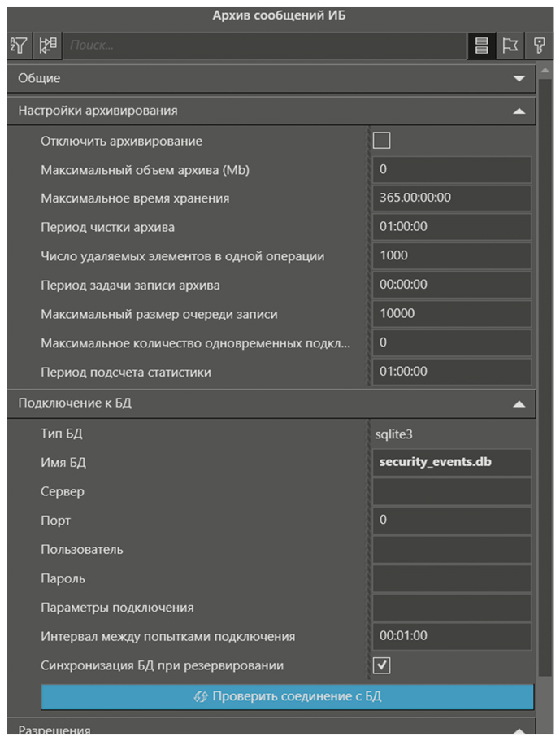The height and width of the screenshot is (741, 560).
Task: Collapse the 'Разрешения' section arrow
Action: pos(519,730)
